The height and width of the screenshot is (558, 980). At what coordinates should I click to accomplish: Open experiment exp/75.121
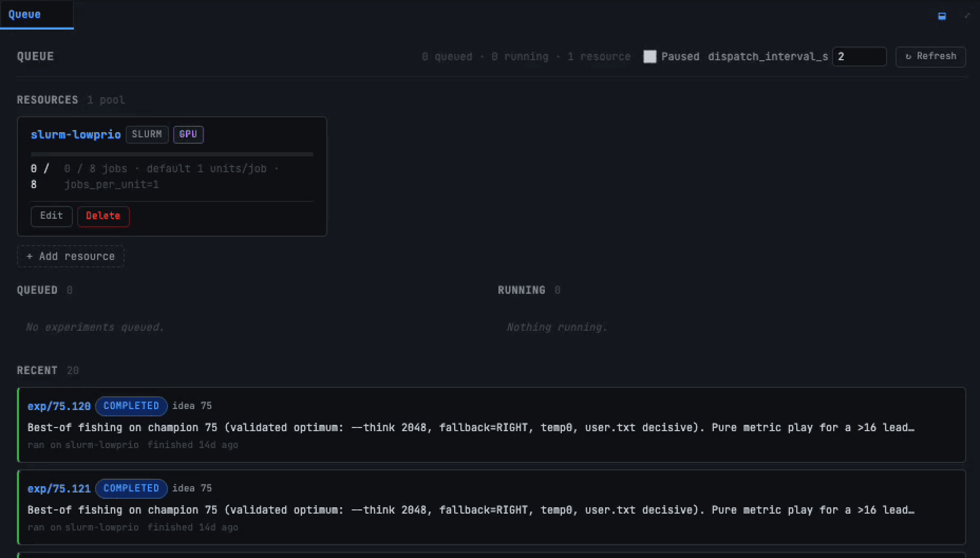59,489
